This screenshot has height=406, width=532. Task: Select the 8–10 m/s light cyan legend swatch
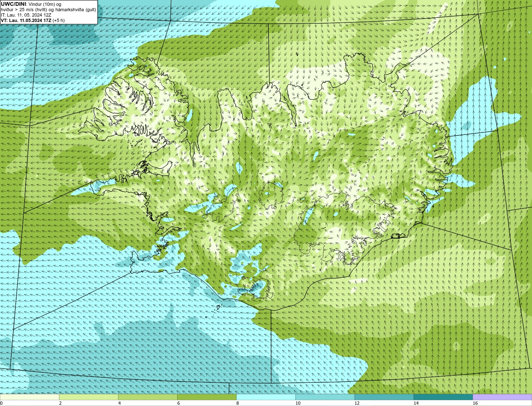click(266, 397)
